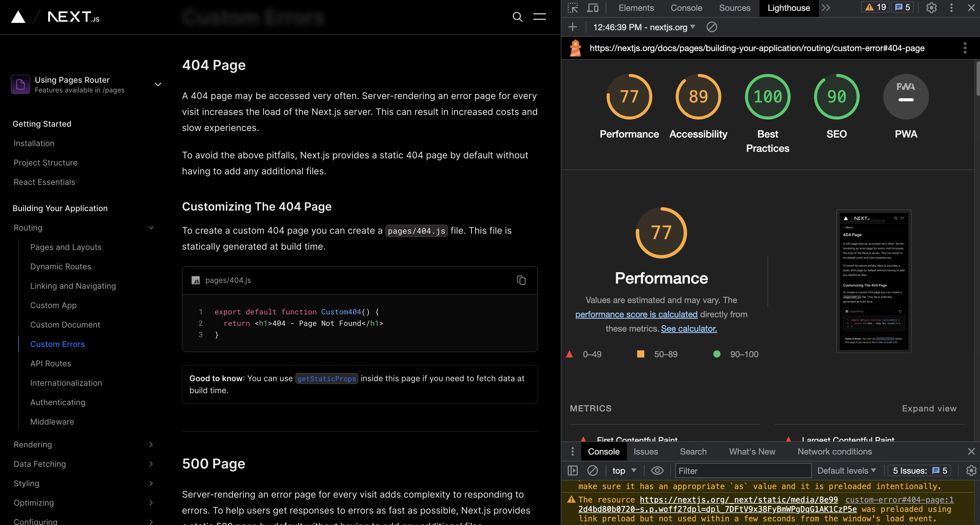Start a new Lighthouse report with plus icon
This screenshot has height=525, width=980.
point(572,27)
